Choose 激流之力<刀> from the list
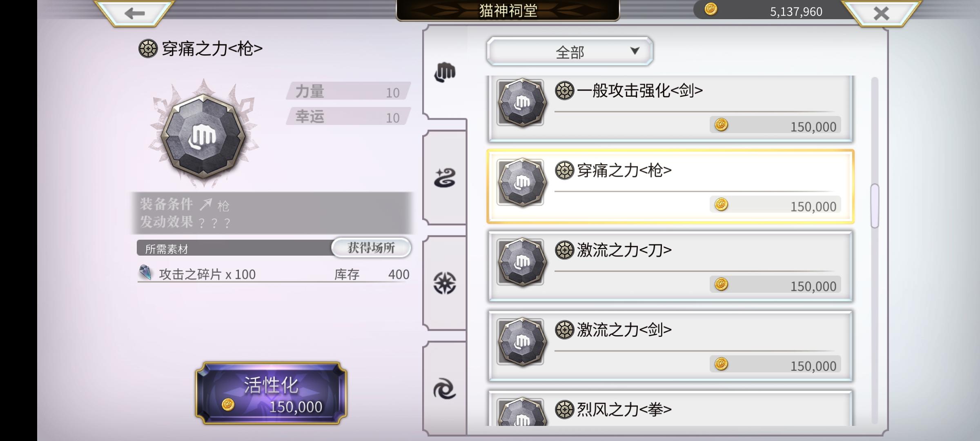980x441 pixels. tap(670, 266)
